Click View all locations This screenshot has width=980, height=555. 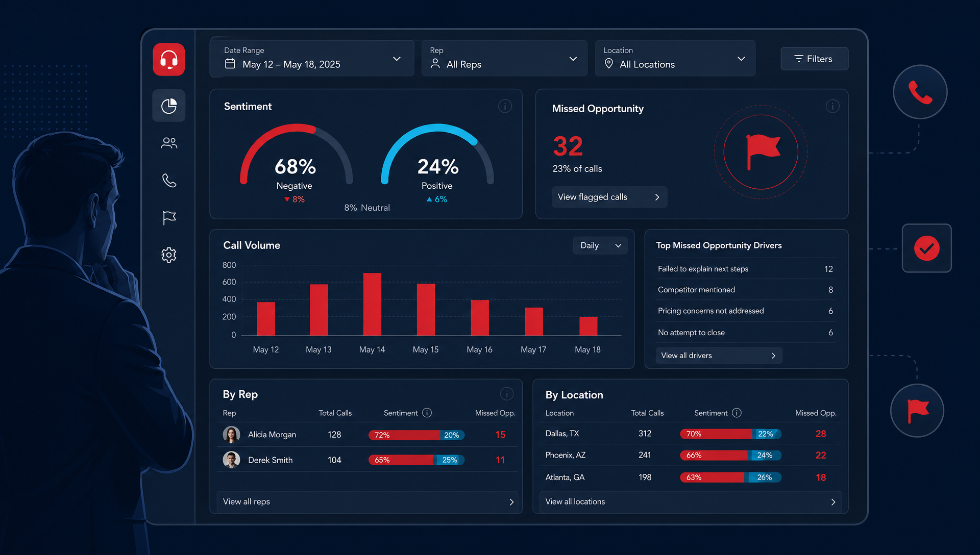[690, 502]
